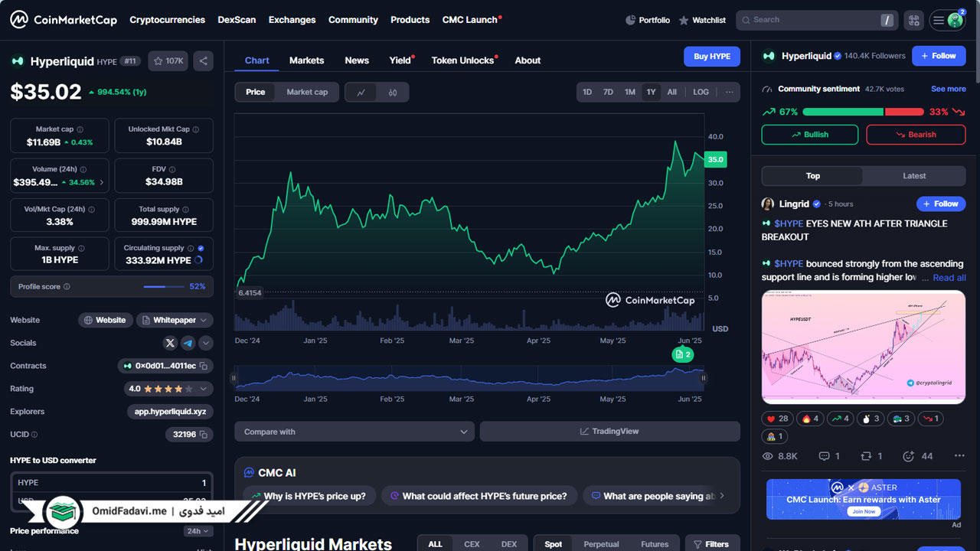Add HYPE to watchlist via star 107K
The image size is (980, 551).
pos(168,61)
